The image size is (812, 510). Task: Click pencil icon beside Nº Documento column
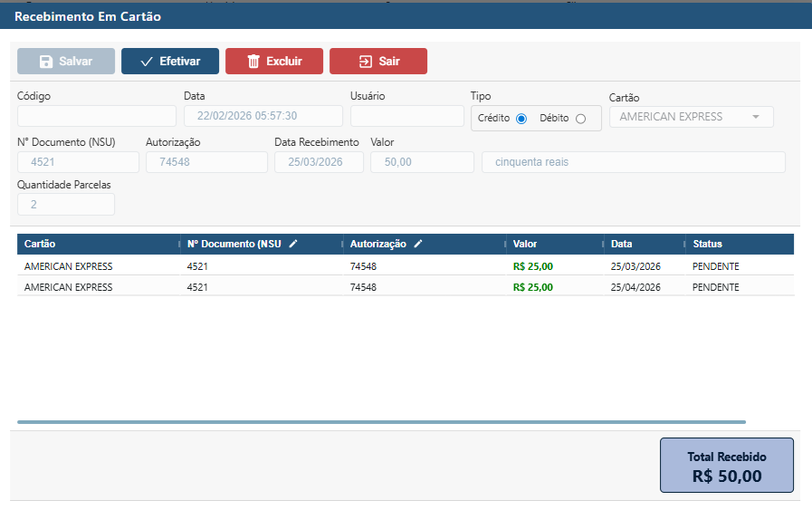[292, 244]
